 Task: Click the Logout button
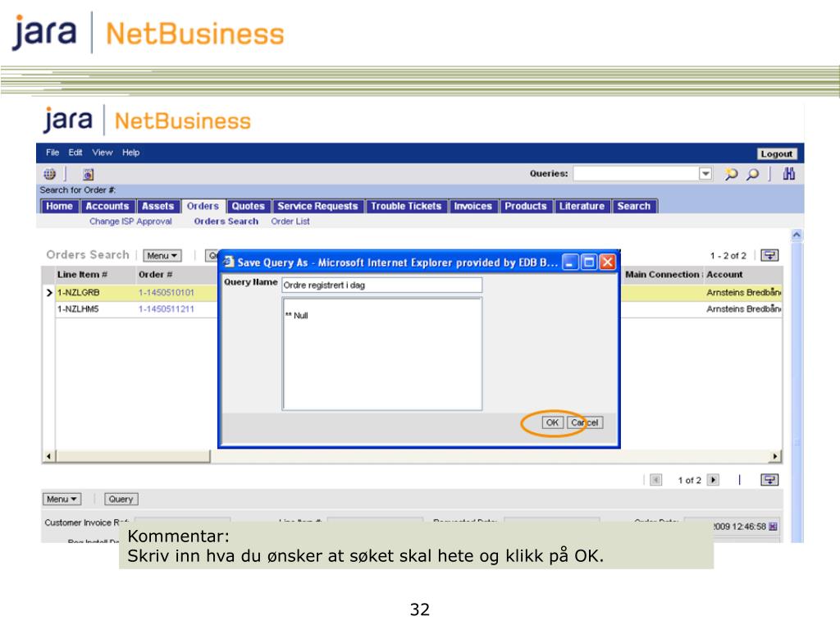pyautogui.click(x=776, y=153)
